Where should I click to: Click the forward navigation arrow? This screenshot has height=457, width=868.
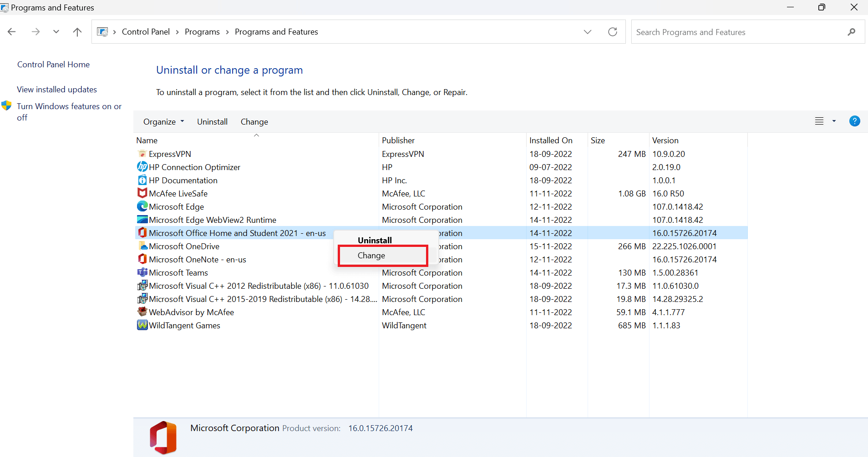(36, 32)
